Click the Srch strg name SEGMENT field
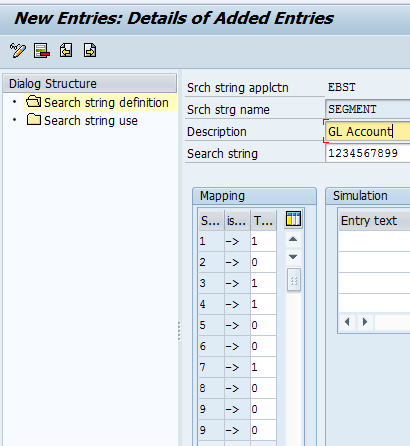 click(368, 109)
